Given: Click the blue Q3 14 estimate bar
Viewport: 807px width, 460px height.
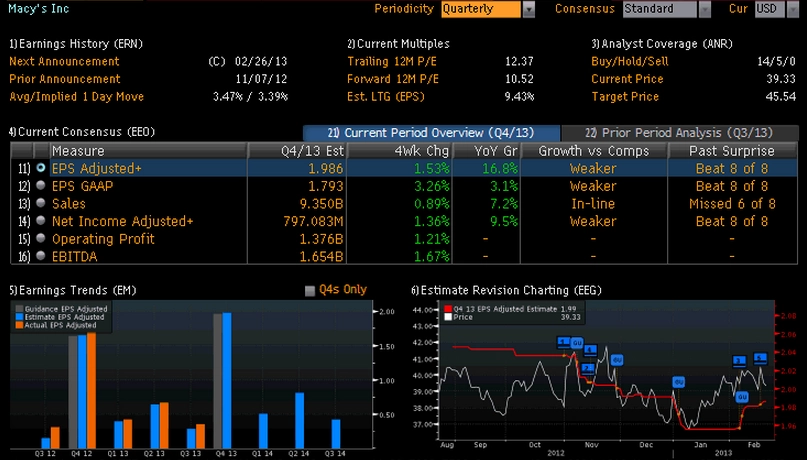Looking at the screenshot, I should 336,434.
